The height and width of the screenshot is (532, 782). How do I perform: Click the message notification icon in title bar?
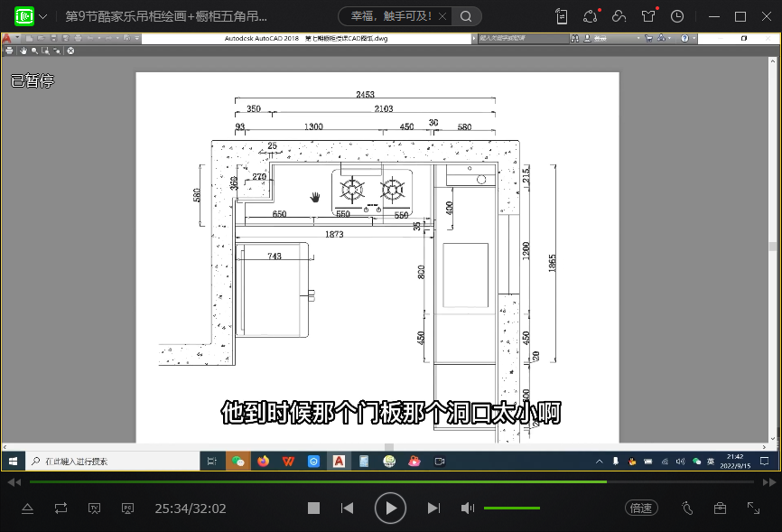pos(590,16)
